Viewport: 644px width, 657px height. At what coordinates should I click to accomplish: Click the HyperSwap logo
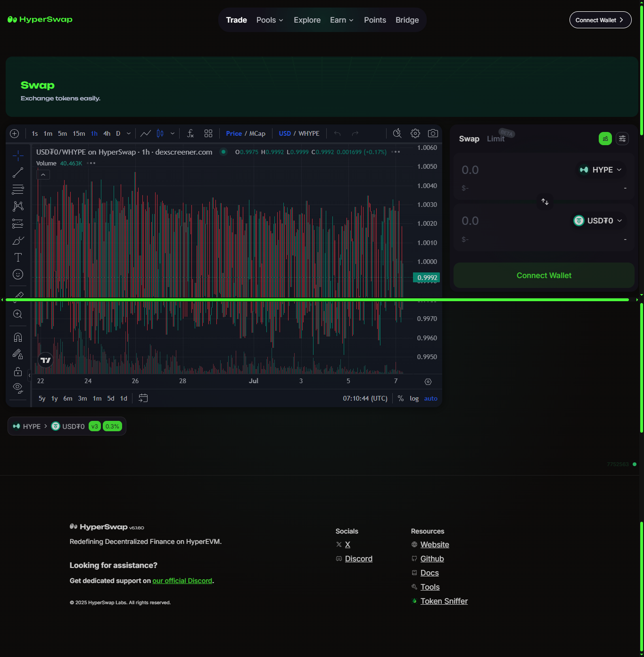tap(40, 19)
